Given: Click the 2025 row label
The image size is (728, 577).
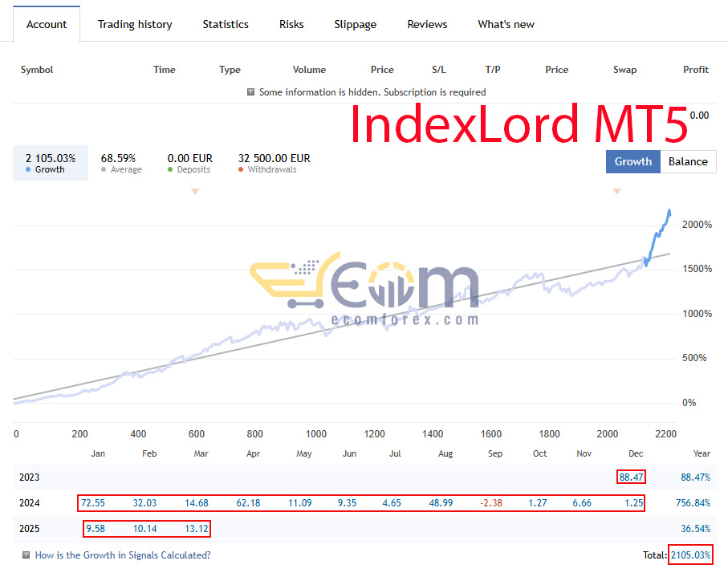Looking at the screenshot, I should point(29,528).
